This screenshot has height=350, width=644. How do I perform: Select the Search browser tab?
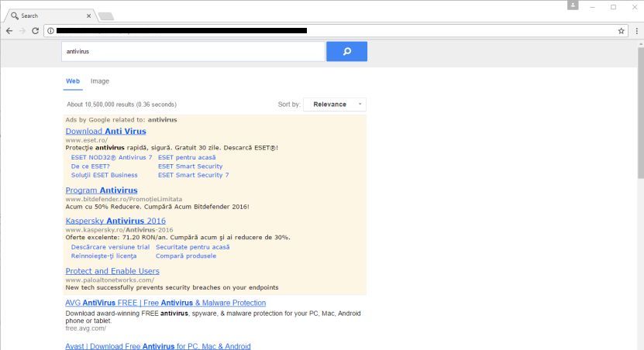(50, 15)
